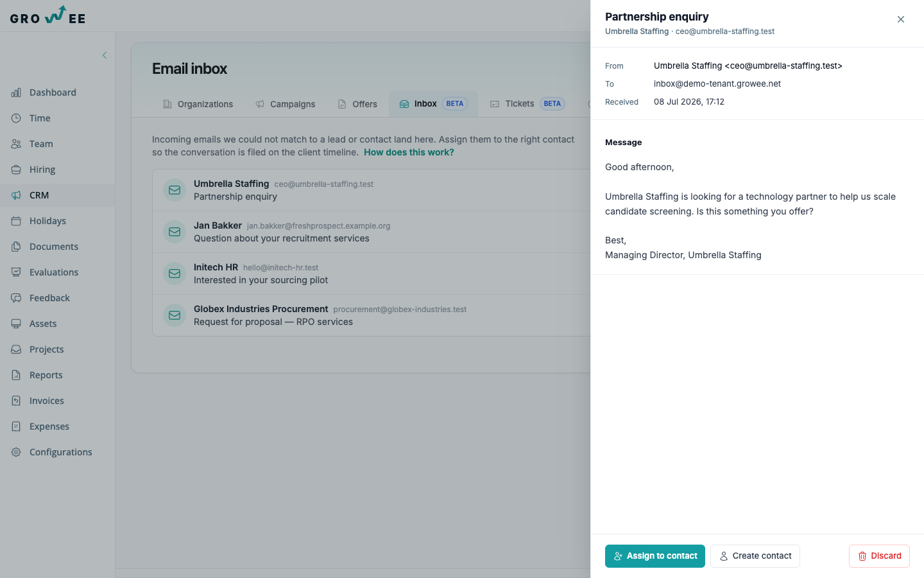This screenshot has width=924, height=578.
Task: Click the sender address in the From field
Action: click(748, 66)
